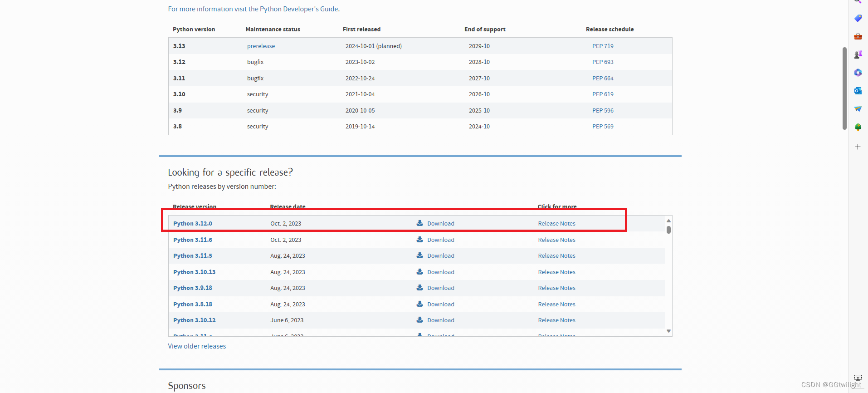This screenshot has width=868, height=393.
Task: Select the 'Sponsors' heading
Action: click(187, 386)
